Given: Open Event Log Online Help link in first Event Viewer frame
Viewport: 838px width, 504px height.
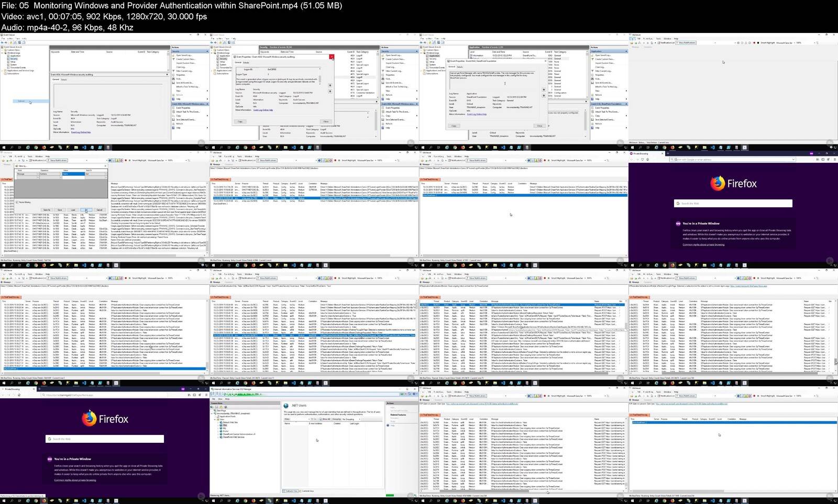Looking at the screenshot, I should point(81,132).
